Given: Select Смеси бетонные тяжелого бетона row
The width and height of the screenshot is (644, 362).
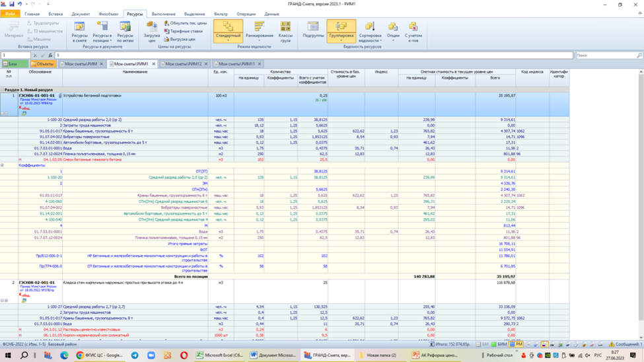Looking at the screenshot, I should tap(285, 159).
